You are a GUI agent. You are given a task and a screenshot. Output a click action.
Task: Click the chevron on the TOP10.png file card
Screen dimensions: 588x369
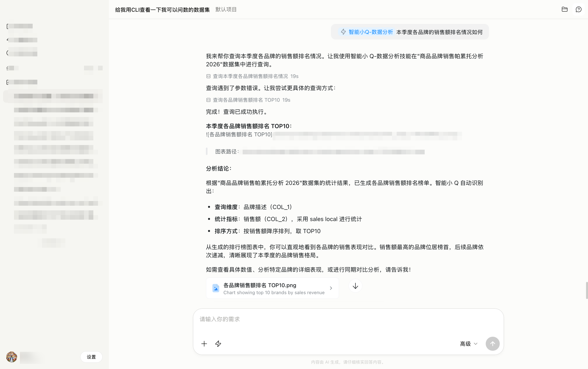[331, 288]
